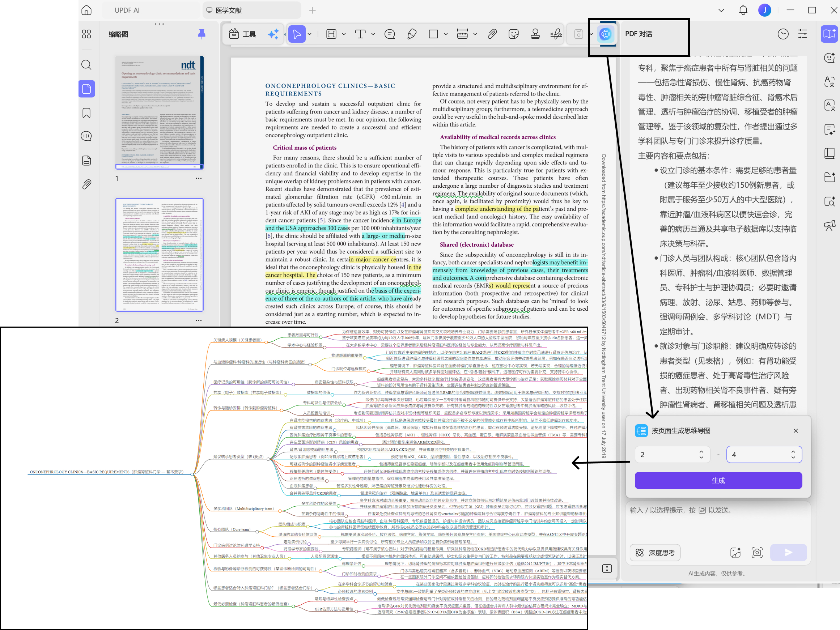Click the UPDF AI sparkle icon
This screenshot has height=630, width=840.
273,34
